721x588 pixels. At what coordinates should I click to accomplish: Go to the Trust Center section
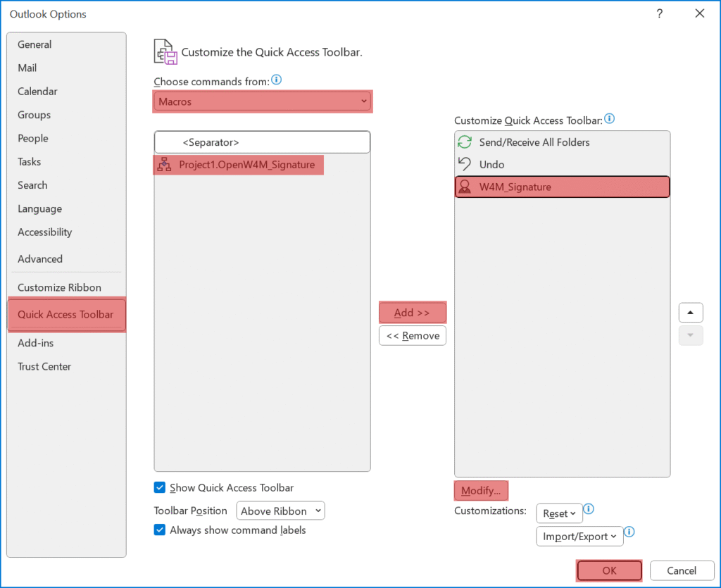click(x=44, y=366)
